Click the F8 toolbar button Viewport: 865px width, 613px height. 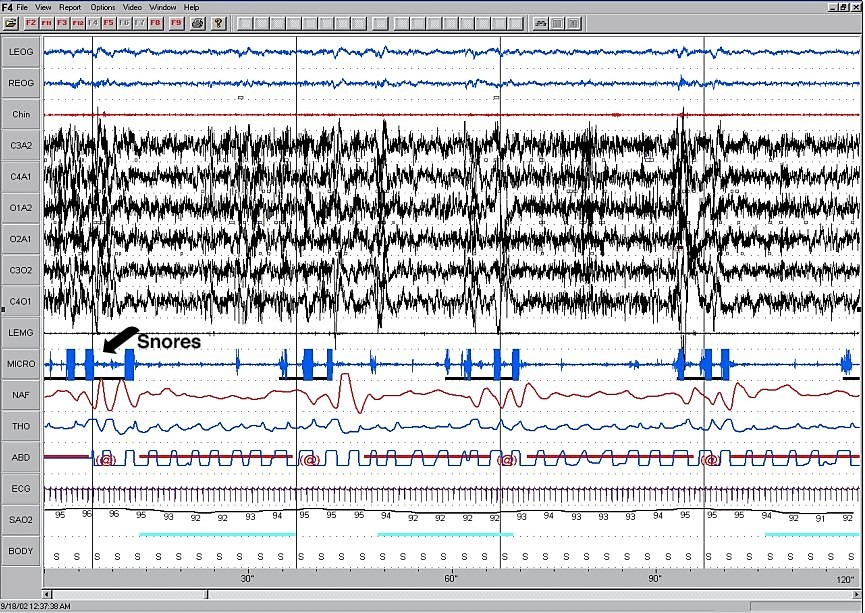(156, 23)
